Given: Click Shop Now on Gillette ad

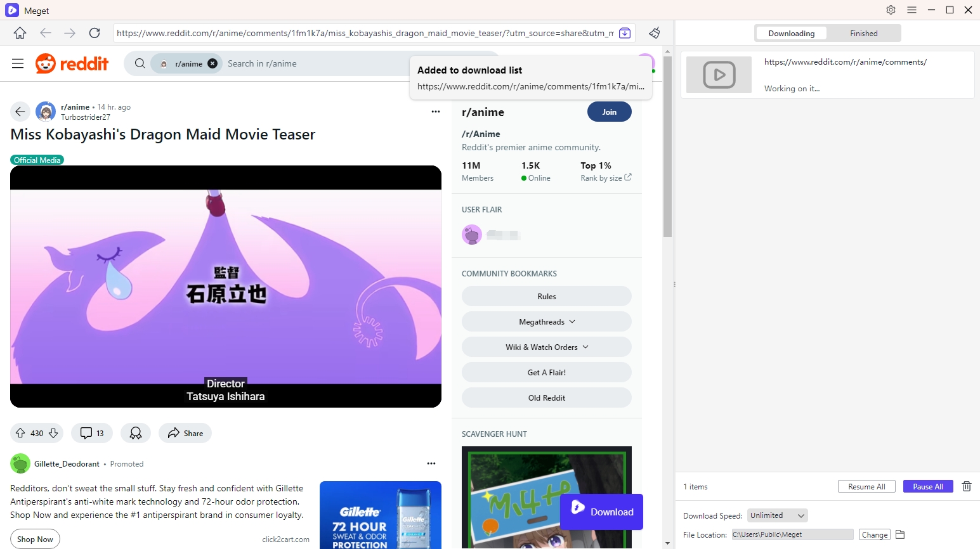Looking at the screenshot, I should (x=35, y=539).
